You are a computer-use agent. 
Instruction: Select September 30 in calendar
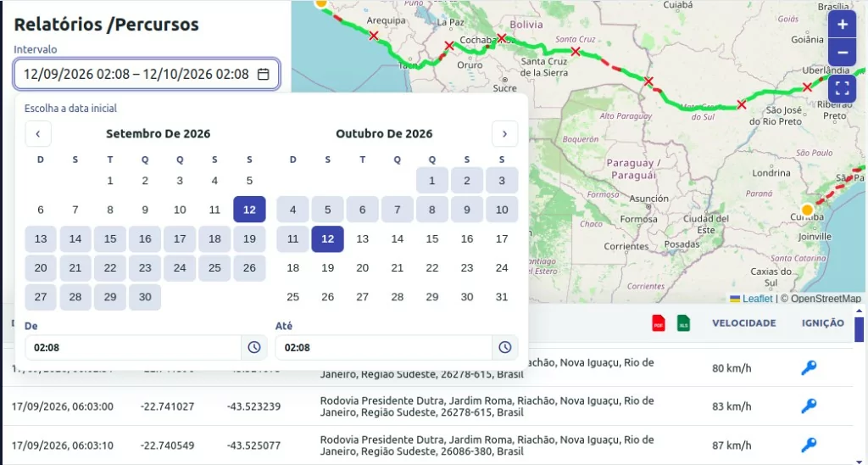click(x=145, y=297)
